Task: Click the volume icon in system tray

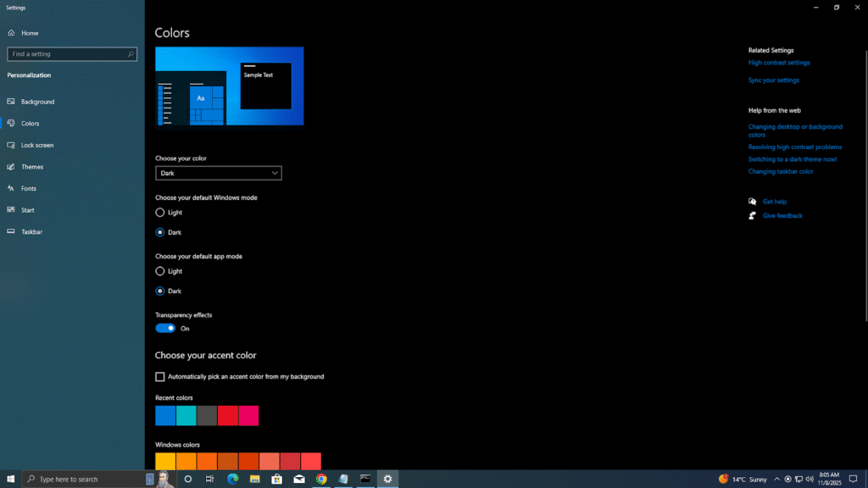Action: (810, 479)
